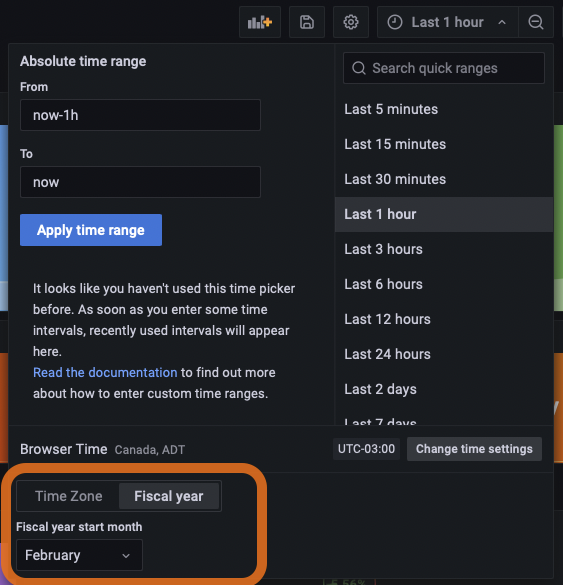The height and width of the screenshot is (585, 563).
Task: Select the Fiscal year tab
Action: [169, 496]
